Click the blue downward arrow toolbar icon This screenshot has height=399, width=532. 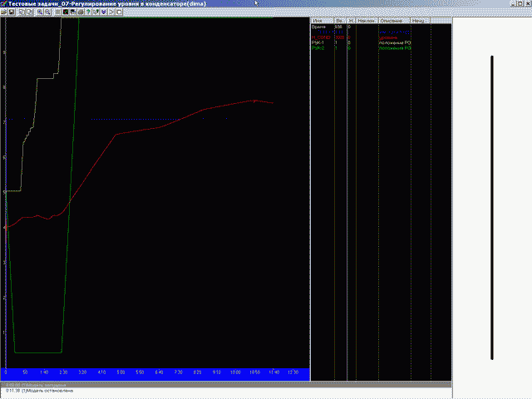[x=103, y=12]
